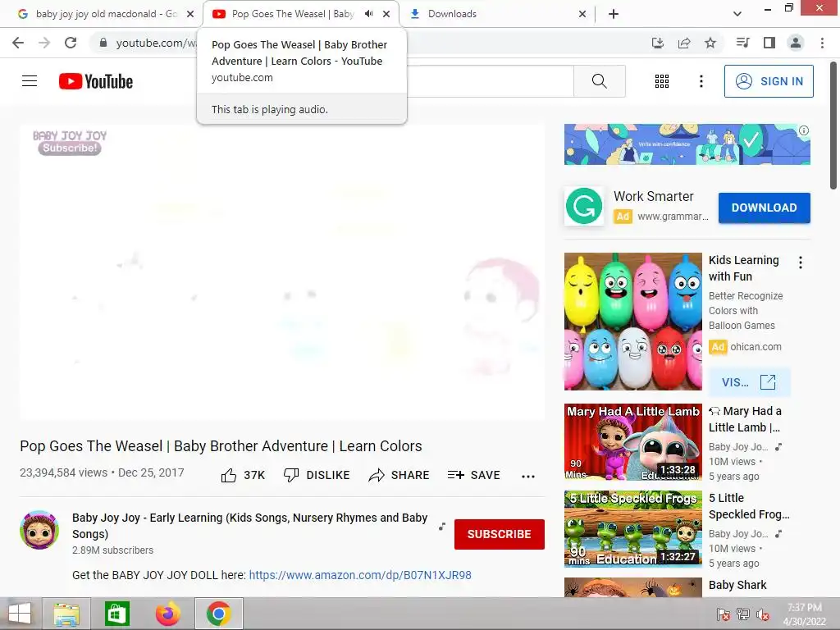Image resolution: width=840 pixels, height=630 pixels.
Task: Click the browser forward arrow
Action: [44, 43]
